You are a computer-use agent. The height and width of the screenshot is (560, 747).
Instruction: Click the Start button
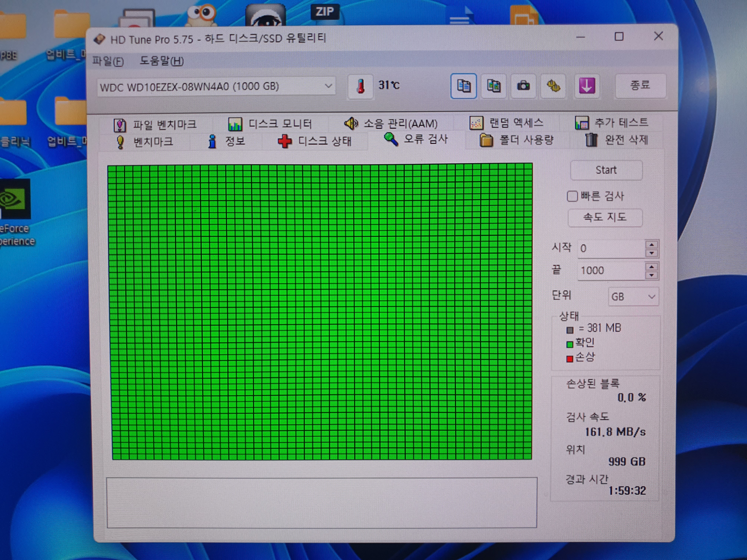pos(606,170)
